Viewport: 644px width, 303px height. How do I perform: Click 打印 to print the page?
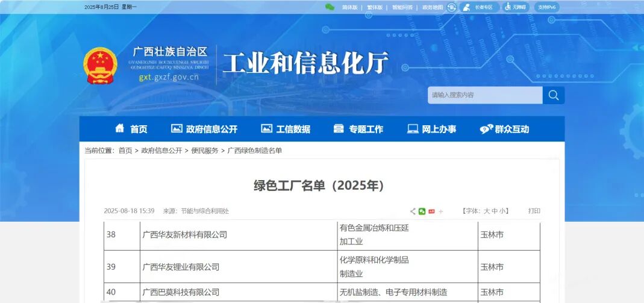[534, 211]
